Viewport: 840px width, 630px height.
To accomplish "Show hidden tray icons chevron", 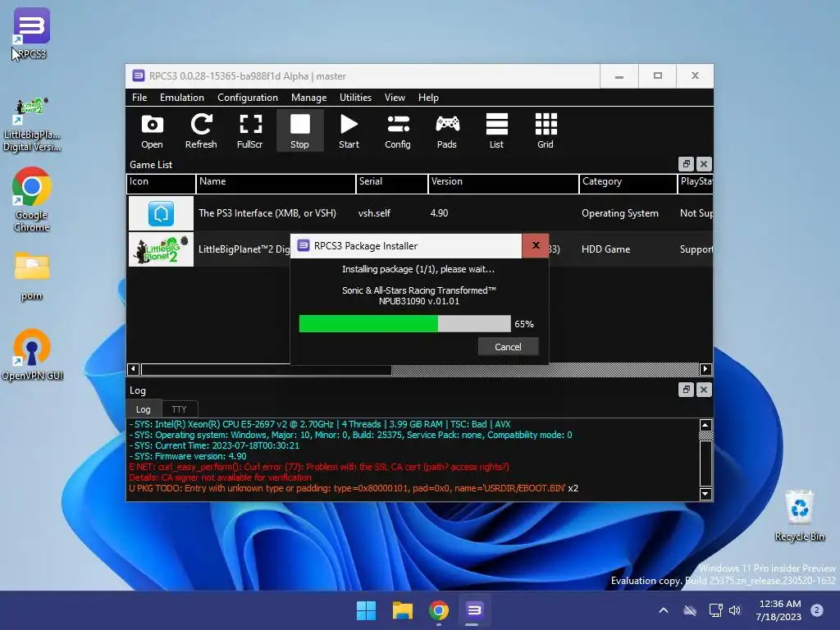I will [663, 610].
